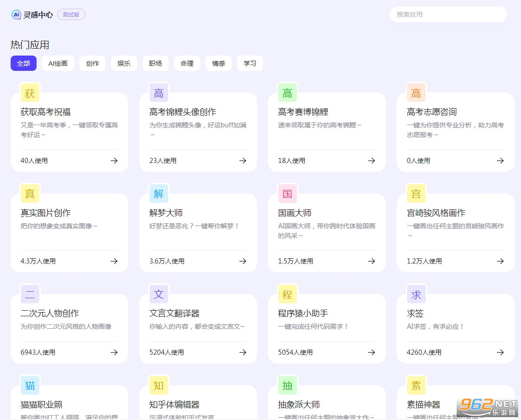
Task: Click the arrow on 高考志愿咨询 card
Action: coord(500,161)
